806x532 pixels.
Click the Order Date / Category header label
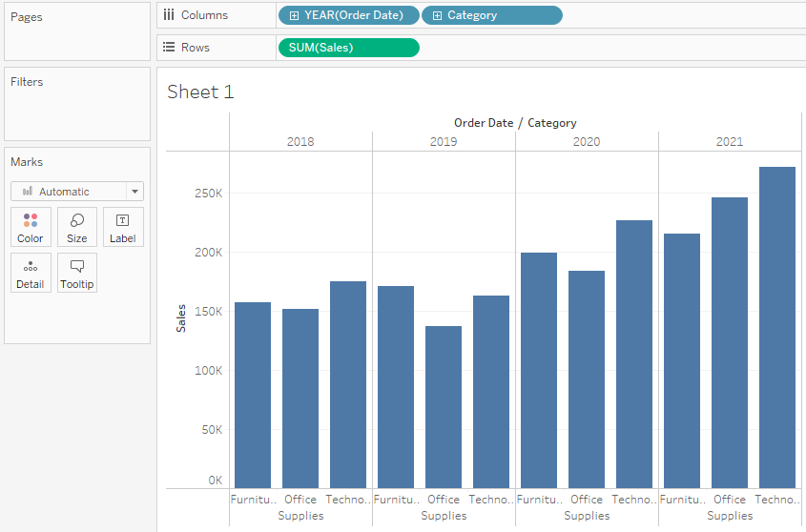(515, 123)
